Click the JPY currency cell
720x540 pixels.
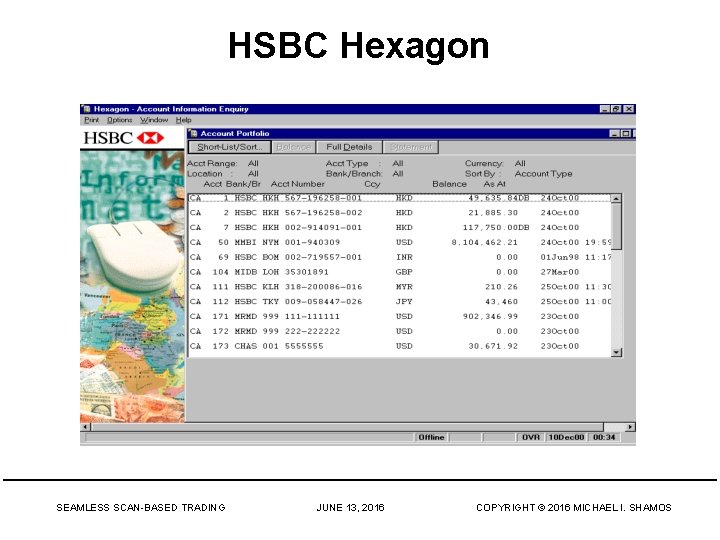404,301
